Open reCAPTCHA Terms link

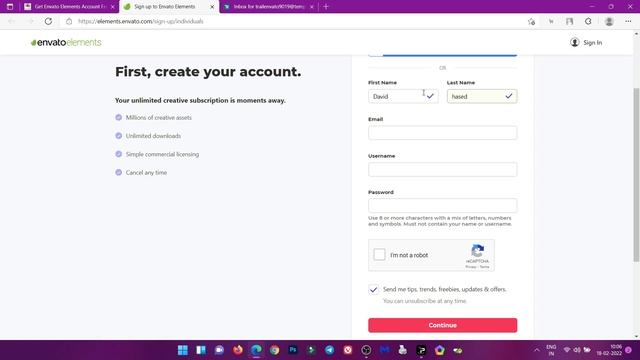[484, 267]
